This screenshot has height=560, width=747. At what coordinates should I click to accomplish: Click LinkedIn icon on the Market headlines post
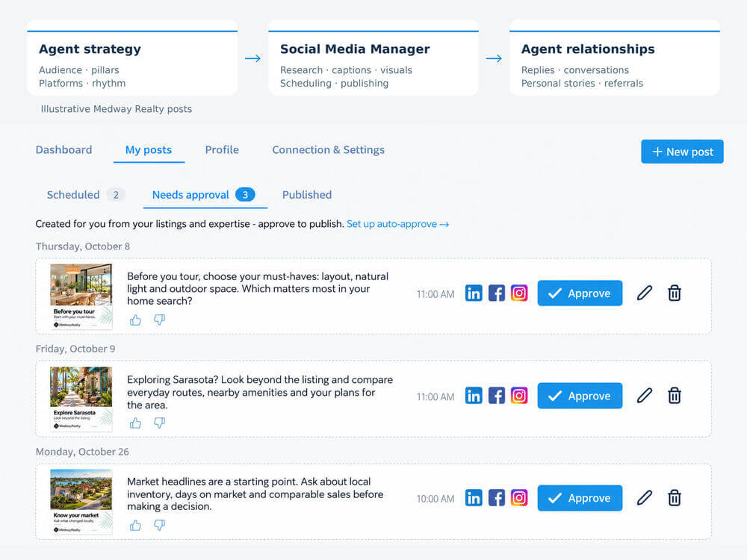(474, 497)
